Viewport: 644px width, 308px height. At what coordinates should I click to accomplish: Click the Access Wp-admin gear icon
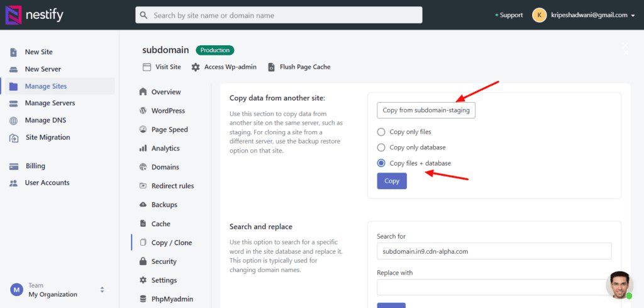pyautogui.click(x=196, y=67)
